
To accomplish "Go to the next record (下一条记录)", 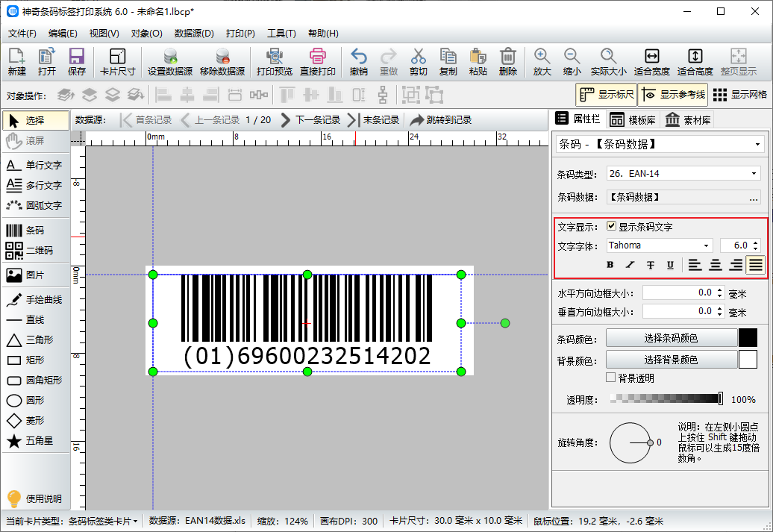I will click(x=310, y=120).
